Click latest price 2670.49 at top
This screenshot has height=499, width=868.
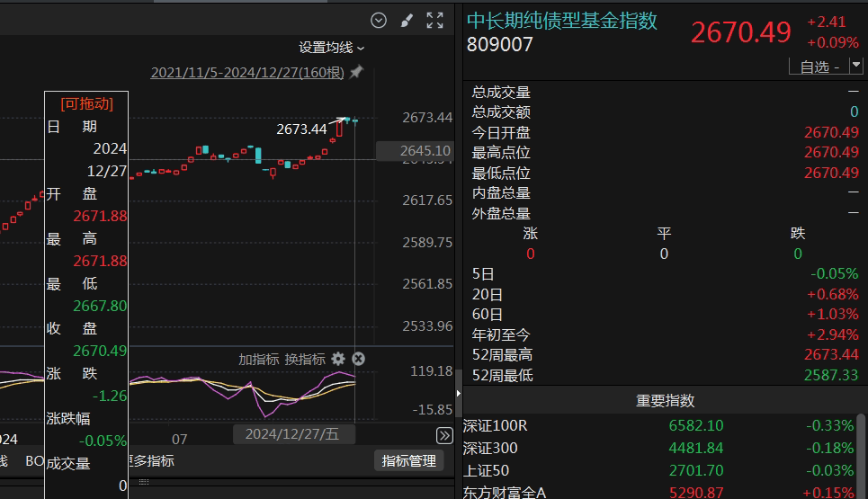coord(740,32)
